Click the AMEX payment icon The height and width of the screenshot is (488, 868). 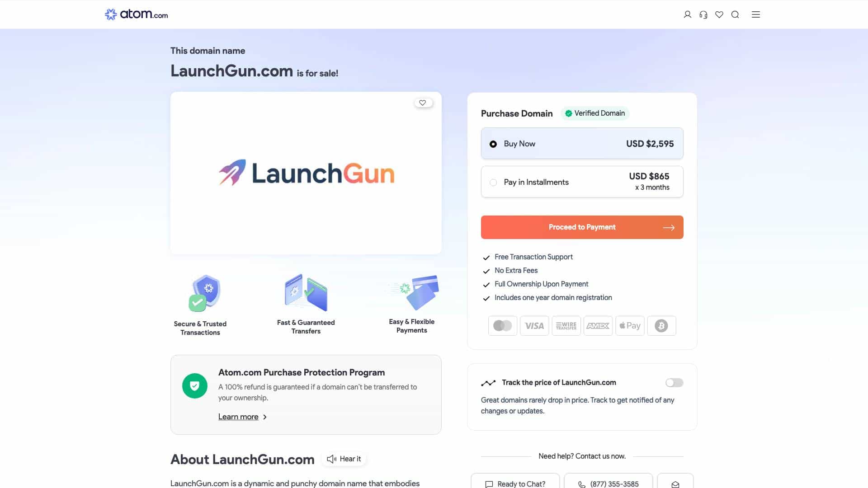coord(598,325)
